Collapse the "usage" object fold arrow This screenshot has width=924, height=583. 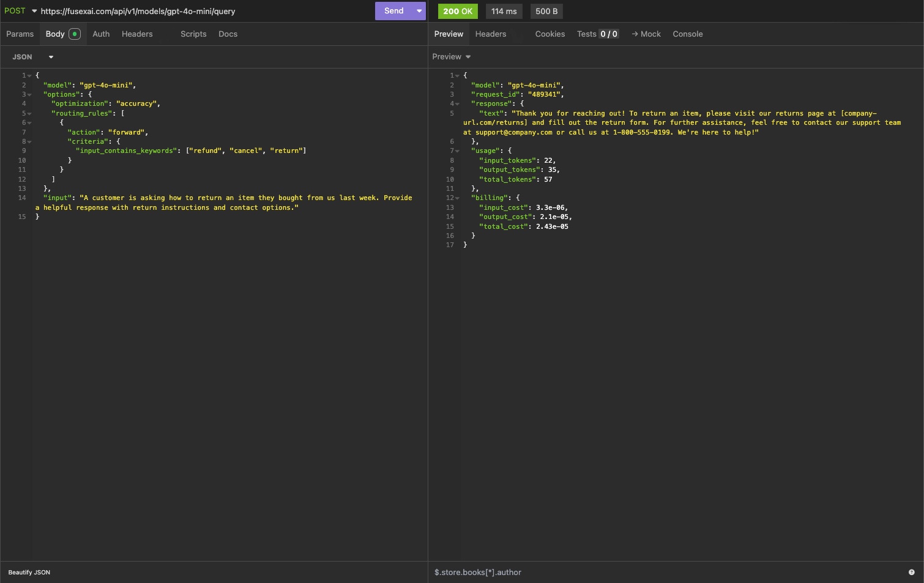pyautogui.click(x=457, y=151)
